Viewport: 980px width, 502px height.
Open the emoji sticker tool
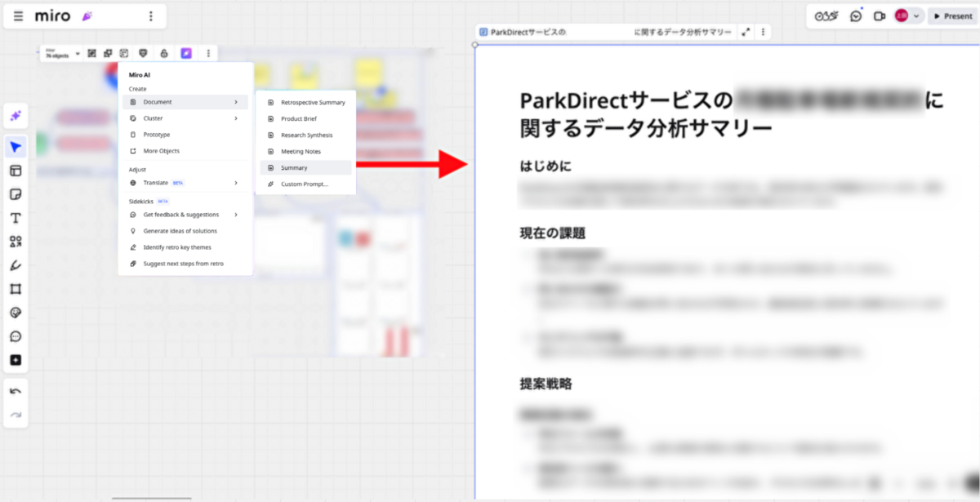point(16,313)
